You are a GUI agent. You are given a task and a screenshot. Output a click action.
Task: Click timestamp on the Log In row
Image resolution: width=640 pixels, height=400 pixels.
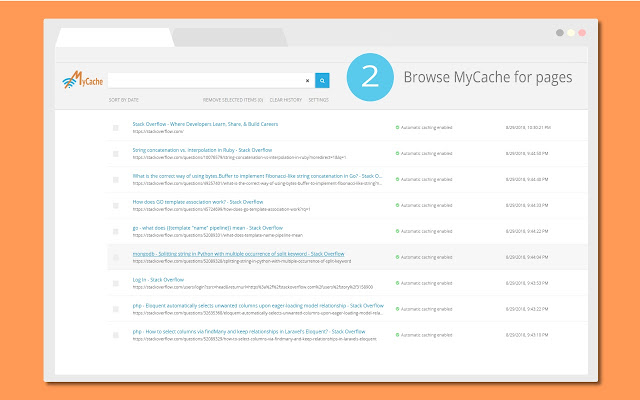[527, 283]
